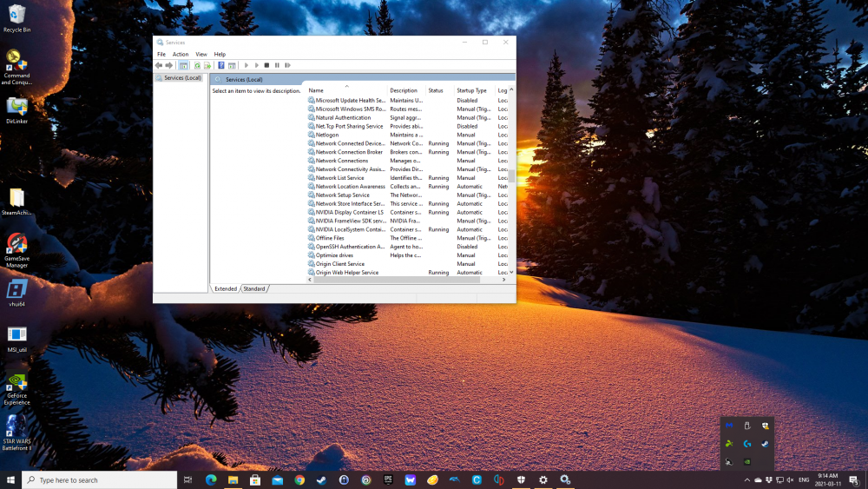Collapse the system tray hidden icons chevron
Viewport: 868px width, 489px height.
click(746, 480)
